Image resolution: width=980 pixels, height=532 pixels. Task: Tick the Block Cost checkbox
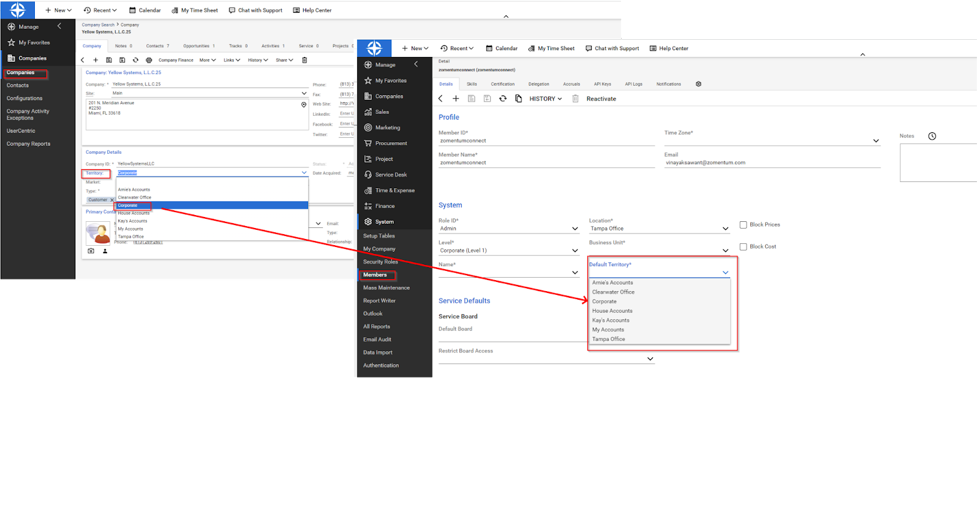point(743,247)
